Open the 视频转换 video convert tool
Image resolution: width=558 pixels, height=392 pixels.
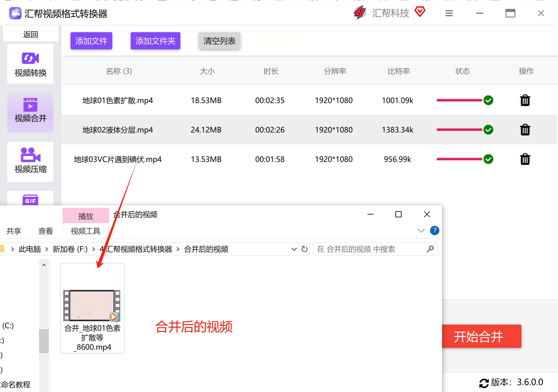pyautogui.click(x=30, y=64)
